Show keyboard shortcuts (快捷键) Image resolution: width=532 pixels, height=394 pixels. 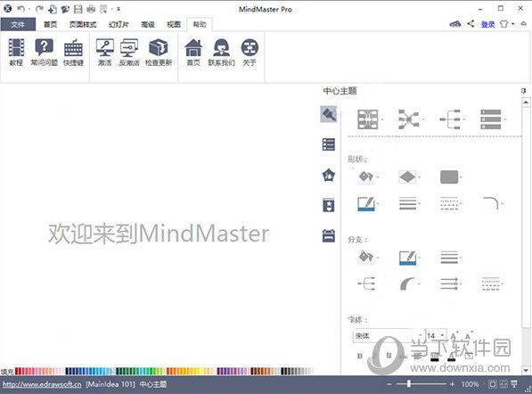[73, 52]
